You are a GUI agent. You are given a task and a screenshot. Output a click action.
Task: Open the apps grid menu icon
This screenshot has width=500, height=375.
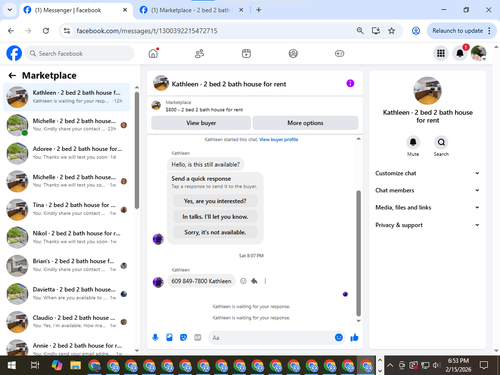coord(441,53)
